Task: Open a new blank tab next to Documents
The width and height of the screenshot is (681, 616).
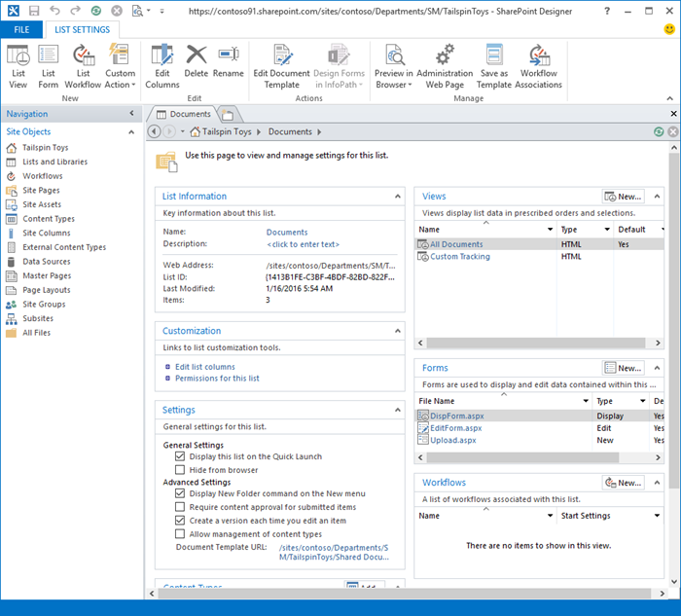Action: click(228, 115)
